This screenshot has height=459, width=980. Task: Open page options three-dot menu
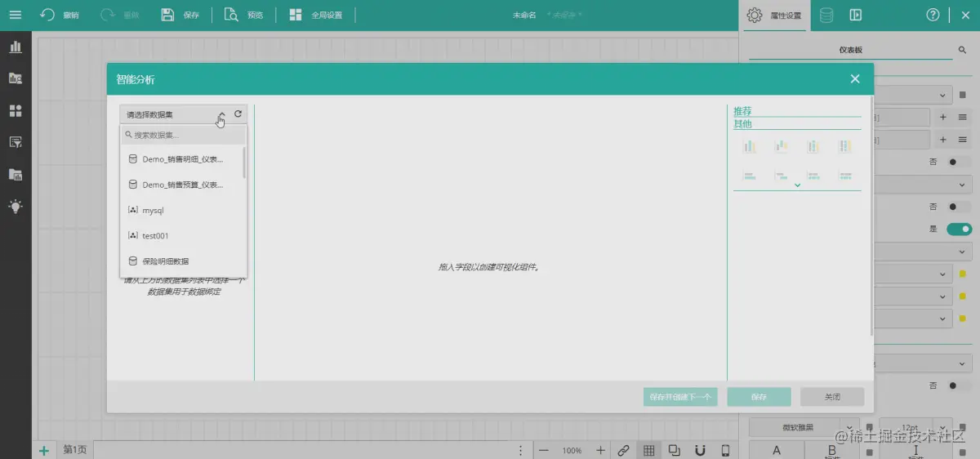tap(521, 450)
